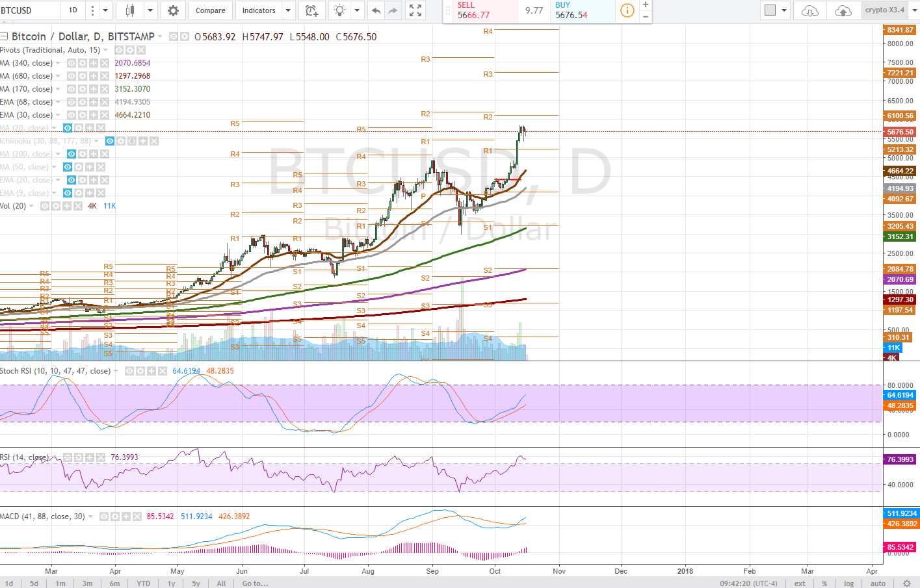
Task: Open settings for MA (170, close)
Action: (83, 89)
